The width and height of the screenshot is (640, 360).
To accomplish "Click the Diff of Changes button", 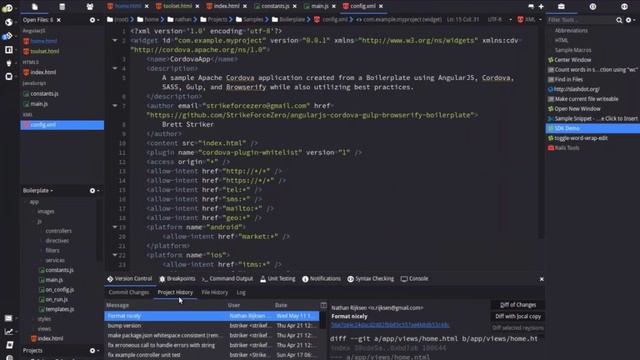I will tap(518, 305).
